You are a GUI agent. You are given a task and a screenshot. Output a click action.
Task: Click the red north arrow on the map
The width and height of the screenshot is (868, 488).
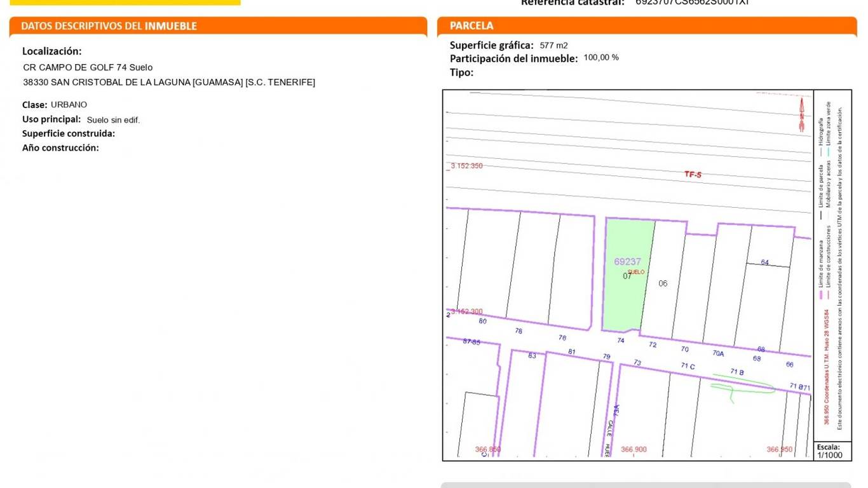click(802, 115)
